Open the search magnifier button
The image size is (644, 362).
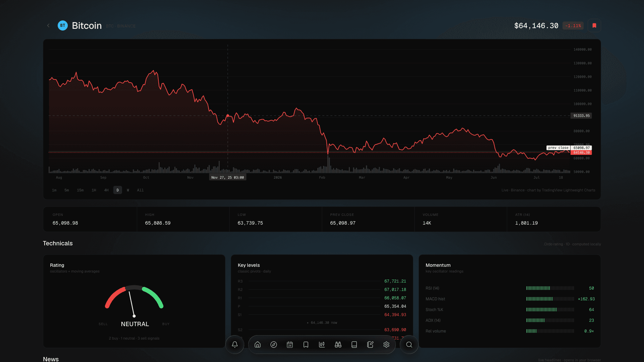click(409, 345)
